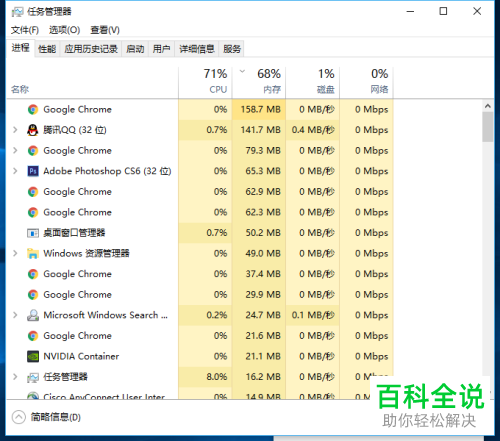Expand the Adobe Photoshop CS6 process group
The image size is (500, 441).
point(15,171)
